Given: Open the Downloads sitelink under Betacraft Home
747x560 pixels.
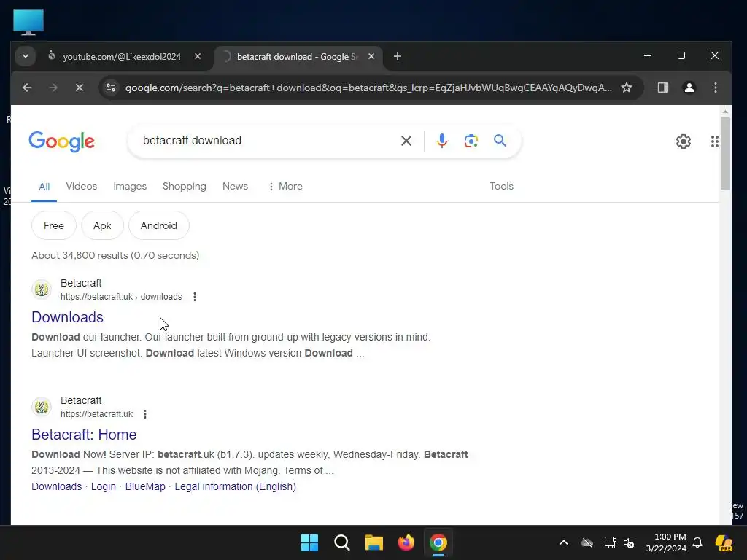Looking at the screenshot, I should [x=56, y=486].
